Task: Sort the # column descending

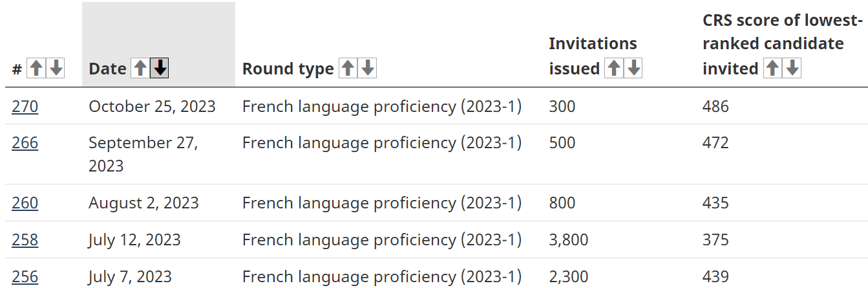Action: tap(56, 68)
